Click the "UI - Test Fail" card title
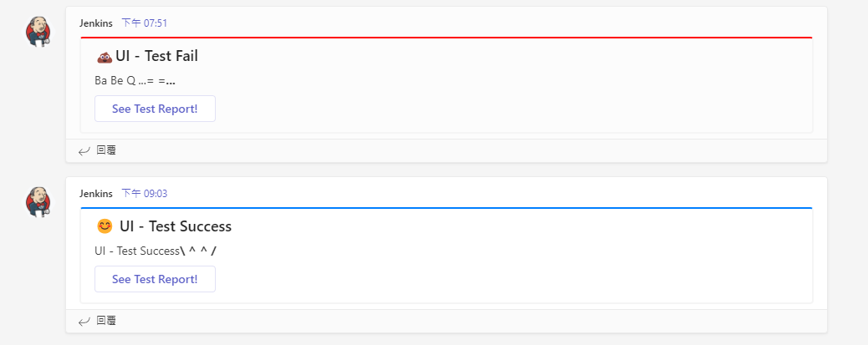The width and height of the screenshot is (868, 345). 156,56
